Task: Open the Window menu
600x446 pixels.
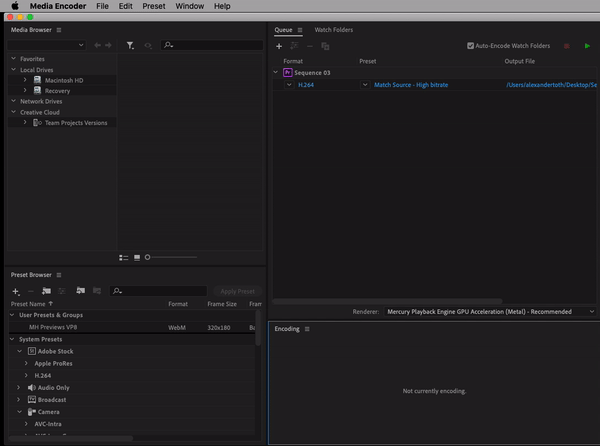Action: 189,6
